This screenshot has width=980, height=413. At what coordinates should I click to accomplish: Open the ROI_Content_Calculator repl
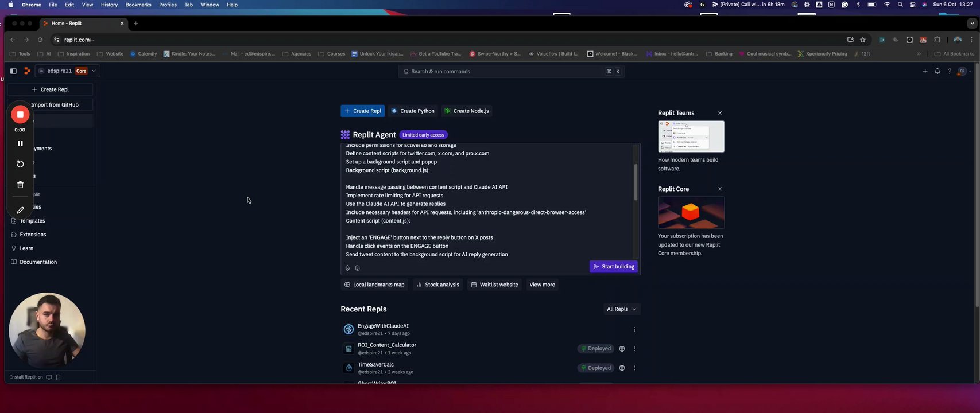pos(387,345)
